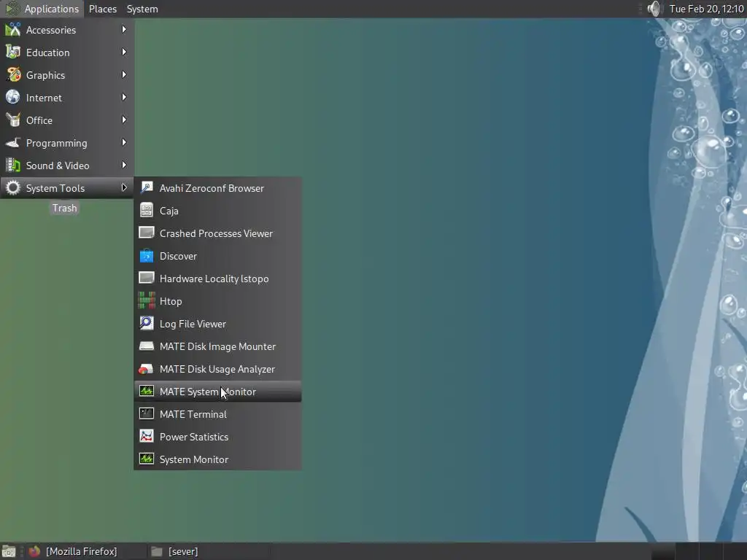
Task: Click the Graphics palette icon
Action: tap(13, 75)
